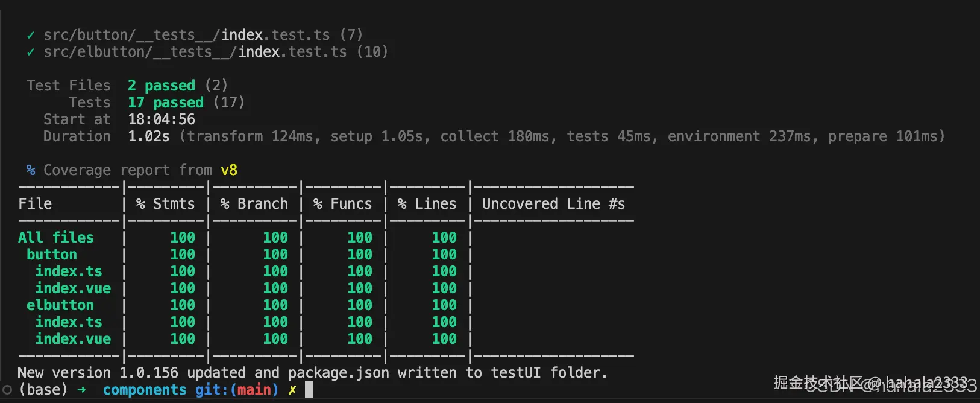The image size is (980, 403).
Task: Click the yellow ✗ git dirty marker
Action: click(292, 390)
